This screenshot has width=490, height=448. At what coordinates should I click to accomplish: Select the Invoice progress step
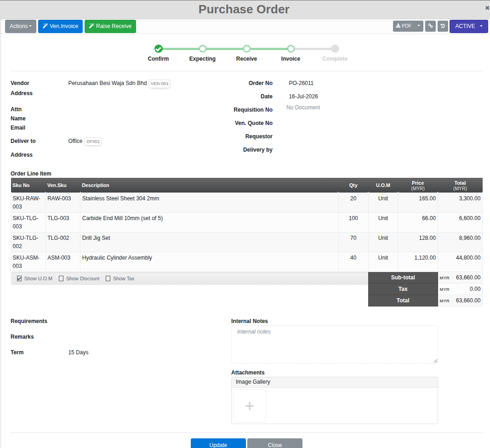tap(291, 49)
